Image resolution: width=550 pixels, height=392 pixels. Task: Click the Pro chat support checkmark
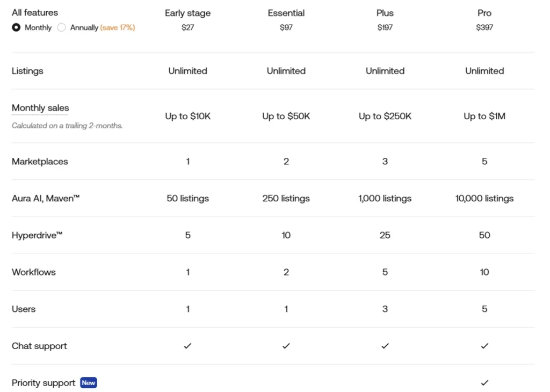[484, 346]
